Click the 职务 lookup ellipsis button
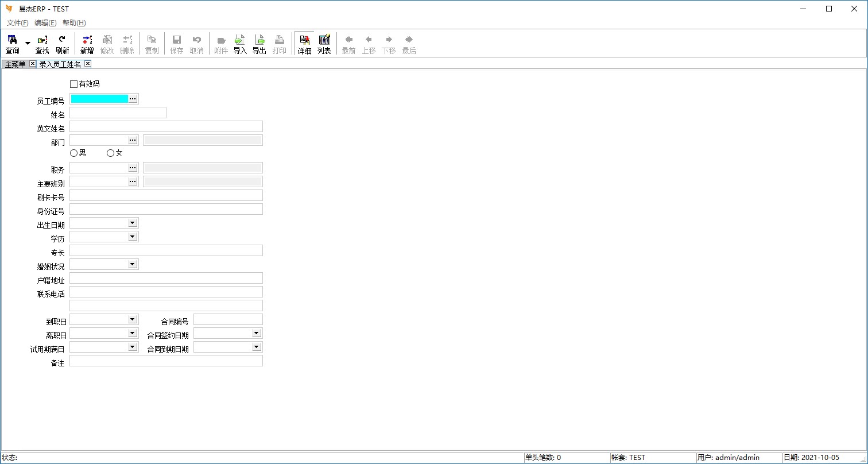This screenshot has height=464, width=868. click(133, 168)
